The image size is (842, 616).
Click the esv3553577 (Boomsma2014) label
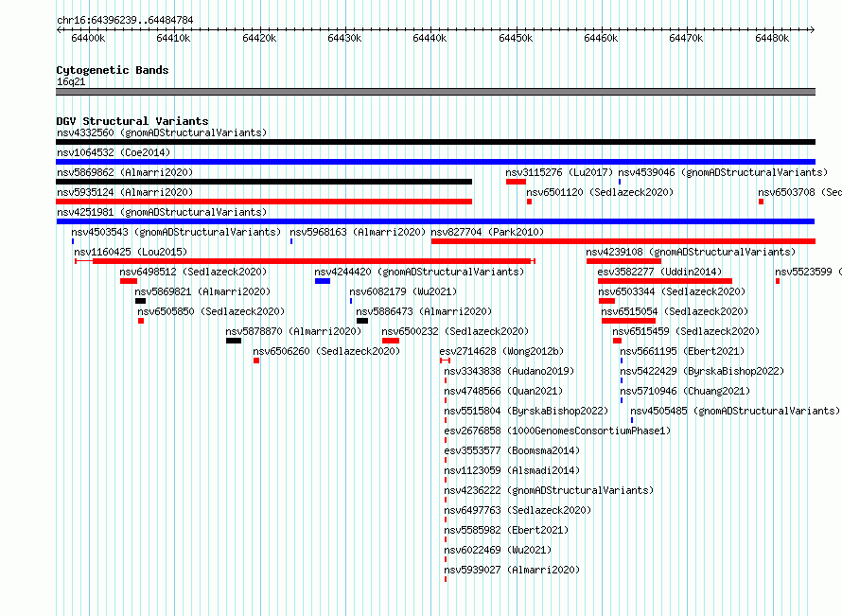512,450
